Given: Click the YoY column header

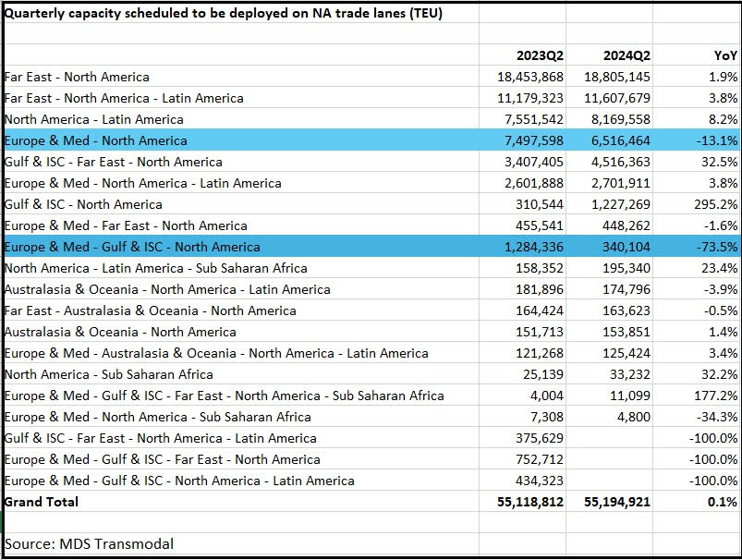Looking at the screenshot, I should tap(724, 55).
